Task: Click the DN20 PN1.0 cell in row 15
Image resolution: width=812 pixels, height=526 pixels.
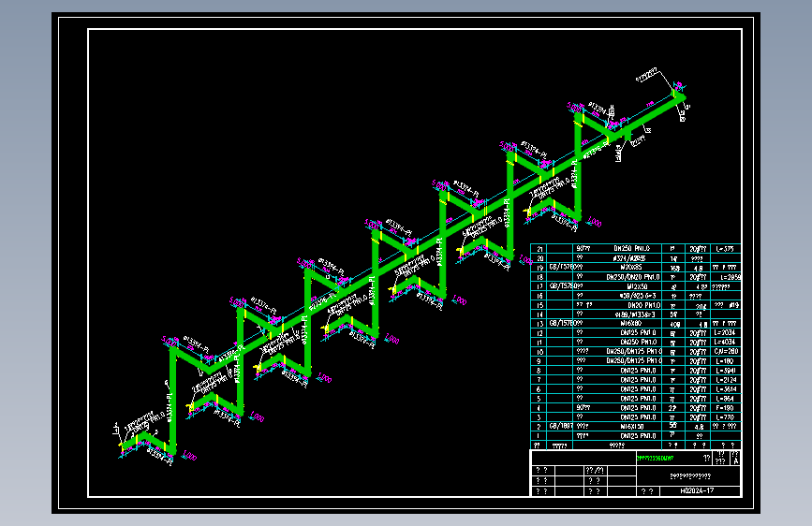Action: tap(644, 305)
